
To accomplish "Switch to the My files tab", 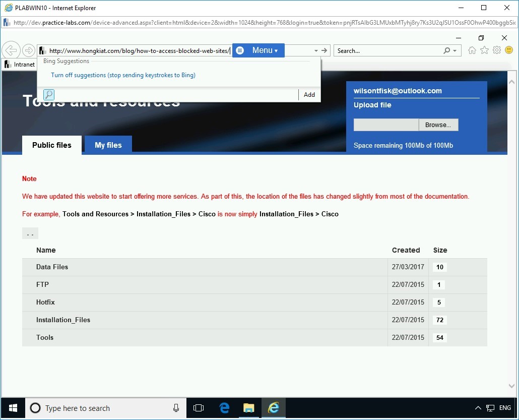I will tap(108, 145).
